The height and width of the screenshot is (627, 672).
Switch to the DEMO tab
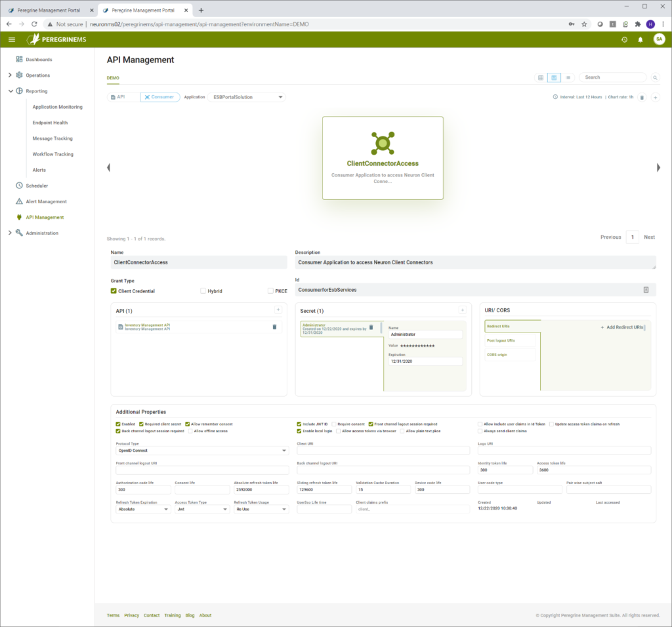[x=112, y=77]
